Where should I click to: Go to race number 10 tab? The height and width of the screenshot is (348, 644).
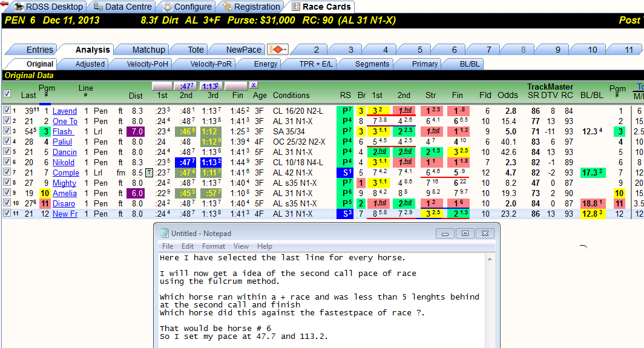click(592, 50)
